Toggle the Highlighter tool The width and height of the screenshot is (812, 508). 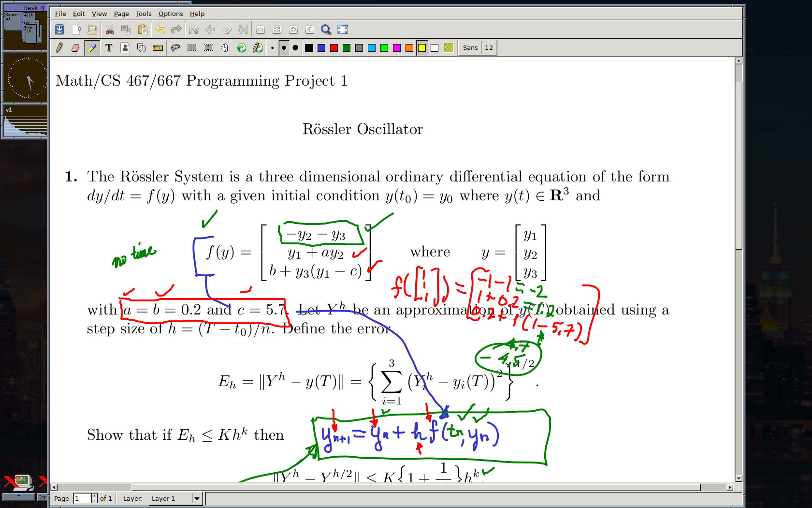pos(92,48)
